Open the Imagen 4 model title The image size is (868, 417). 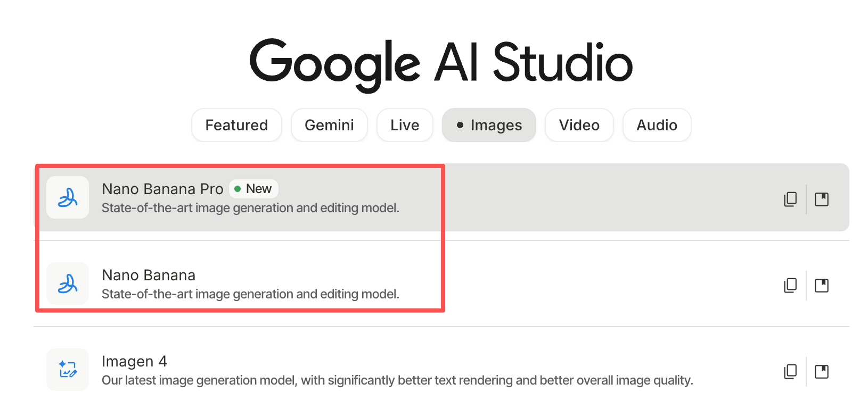tap(134, 361)
